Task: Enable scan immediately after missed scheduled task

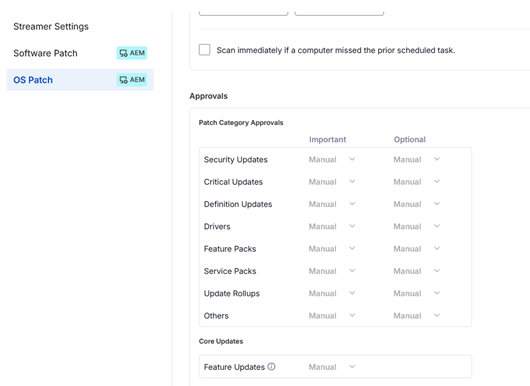Action: point(204,50)
